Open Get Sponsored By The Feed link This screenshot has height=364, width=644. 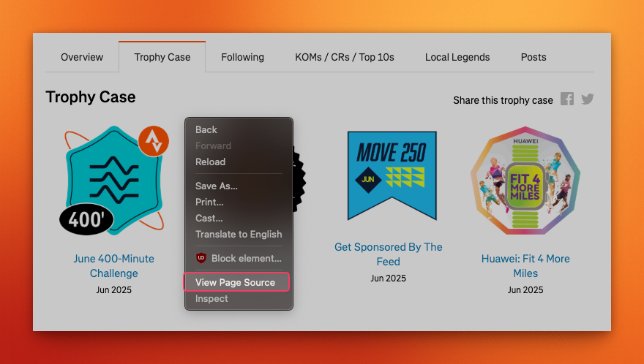(388, 254)
